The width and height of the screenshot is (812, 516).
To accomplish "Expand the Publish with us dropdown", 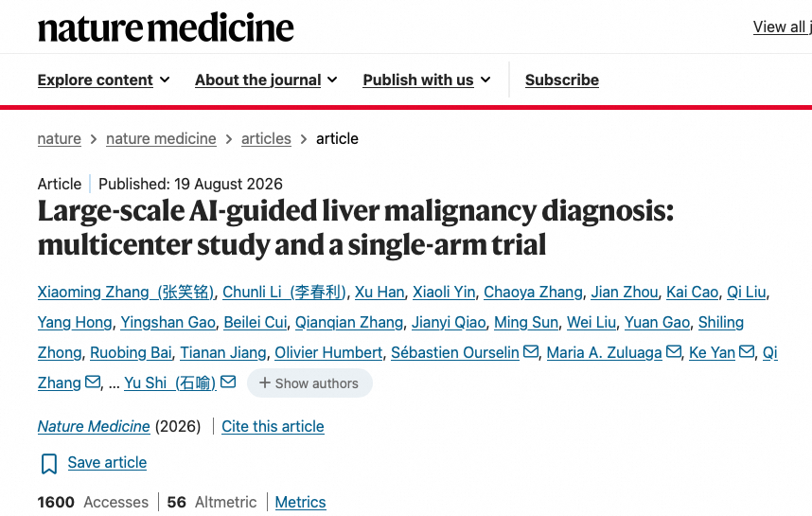I will point(427,80).
